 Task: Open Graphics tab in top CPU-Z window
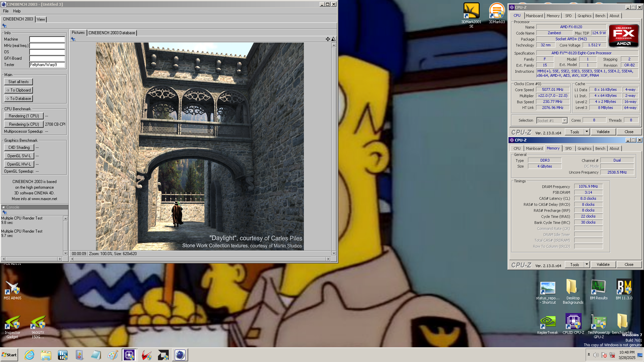(585, 16)
